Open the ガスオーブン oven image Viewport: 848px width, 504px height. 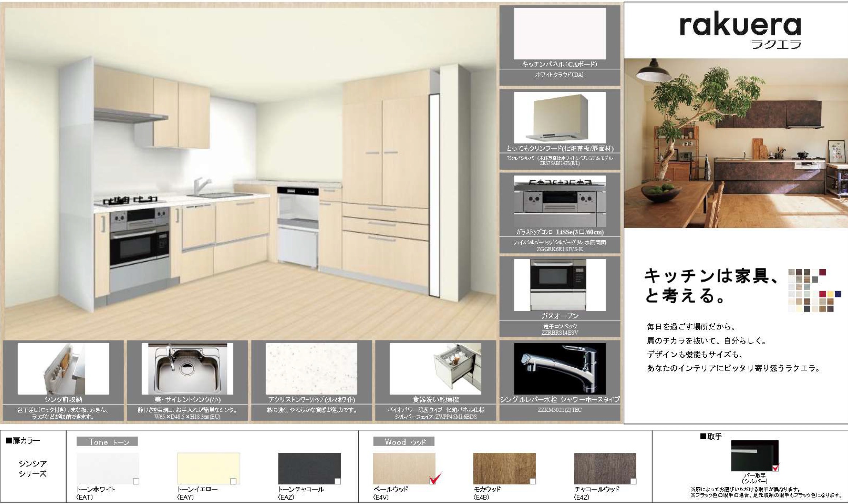pos(560,285)
